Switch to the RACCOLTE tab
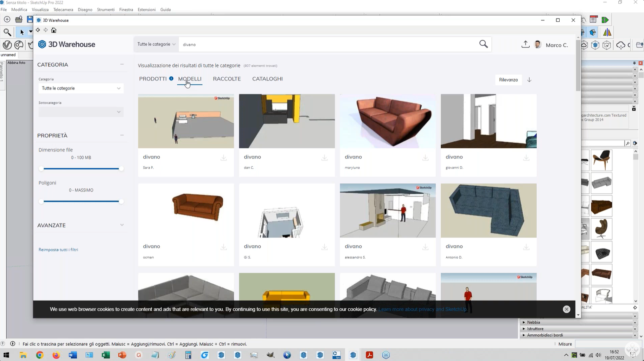Viewport: 644px width, 361px height. 227,79
